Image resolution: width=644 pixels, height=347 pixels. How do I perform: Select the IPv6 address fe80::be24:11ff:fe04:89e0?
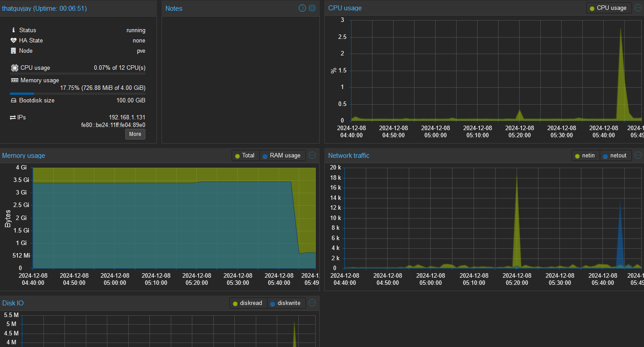(113, 125)
